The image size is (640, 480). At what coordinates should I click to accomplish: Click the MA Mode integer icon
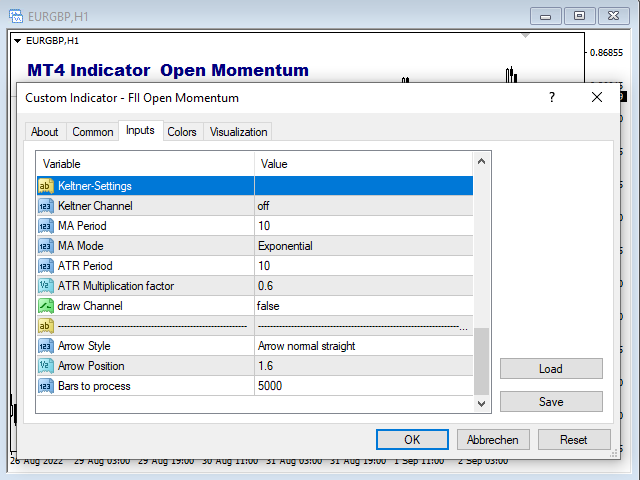46,246
